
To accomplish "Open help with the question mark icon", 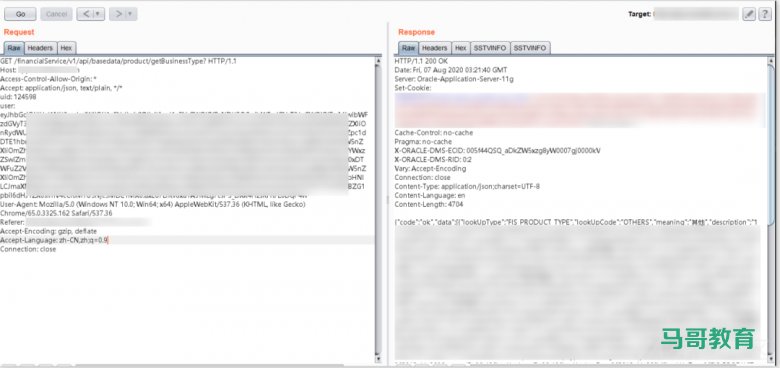I will (x=765, y=14).
